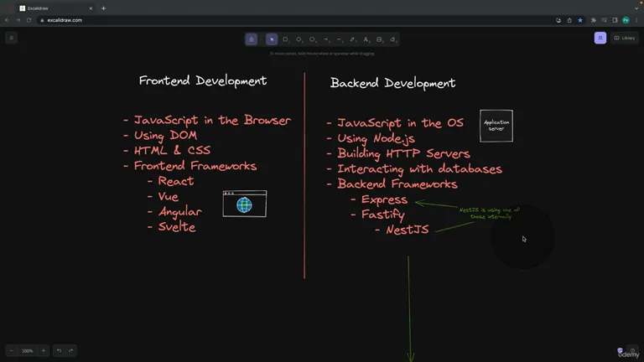Go forward in browser history
This screenshot has height=362, width=644.
click(18, 20)
